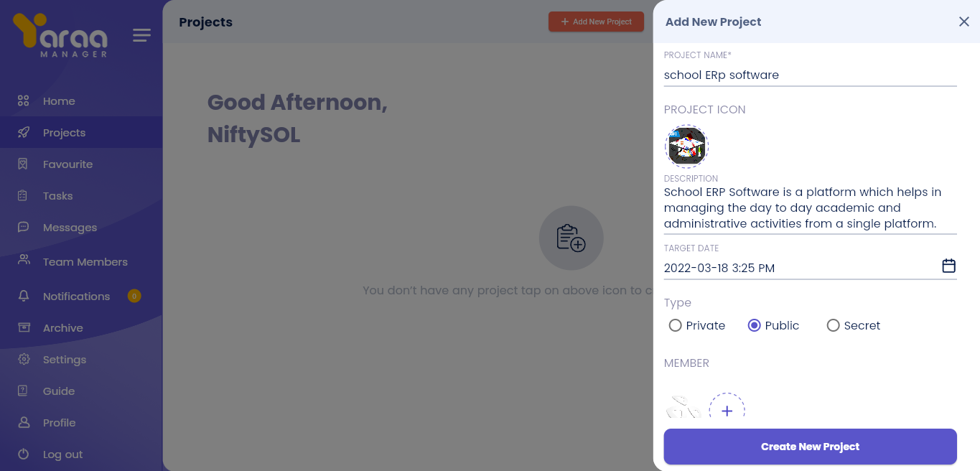Select the Private project type
This screenshot has width=980, height=471.
[675, 325]
